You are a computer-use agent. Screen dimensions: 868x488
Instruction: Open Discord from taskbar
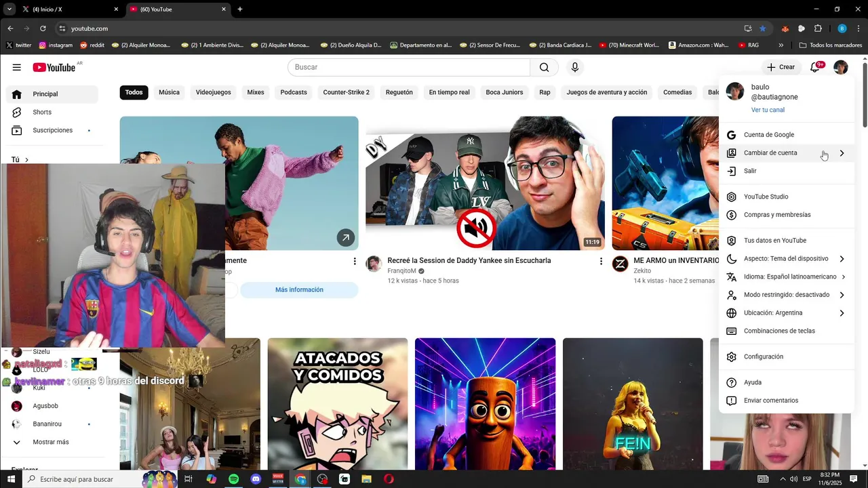[x=256, y=479]
